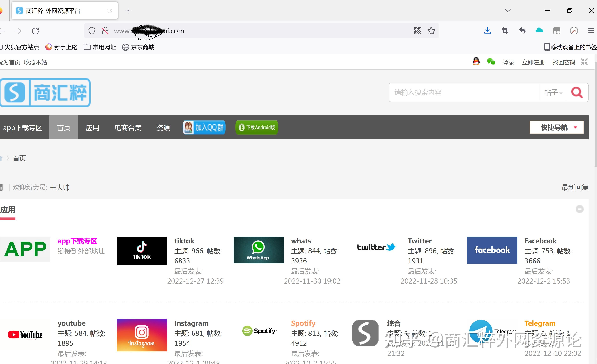Go to the 应用 navigation tab

coord(92,127)
